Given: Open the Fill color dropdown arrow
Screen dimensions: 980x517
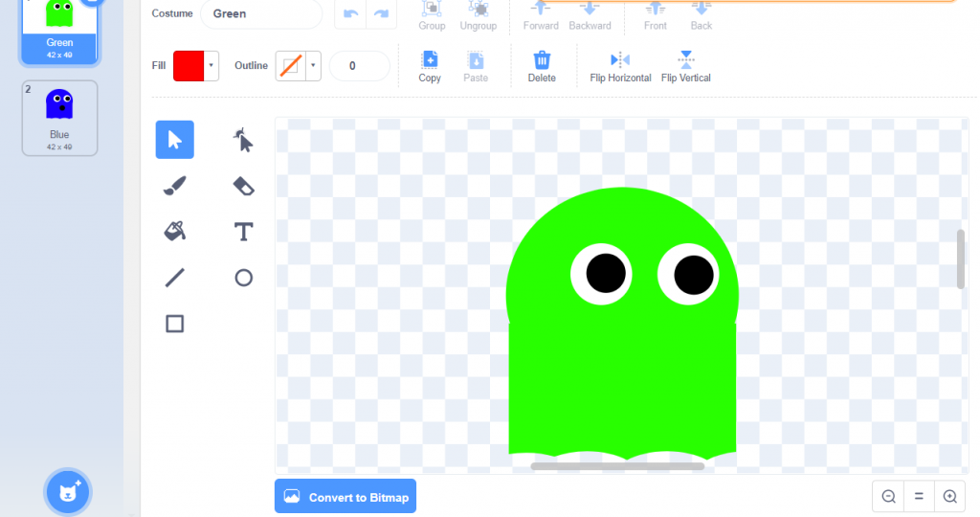Looking at the screenshot, I should (x=212, y=66).
